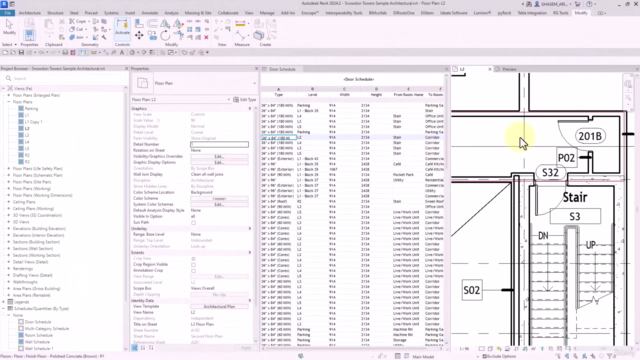Click the Color Scheme <none> button
640x360 pixels.
coord(219,198)
